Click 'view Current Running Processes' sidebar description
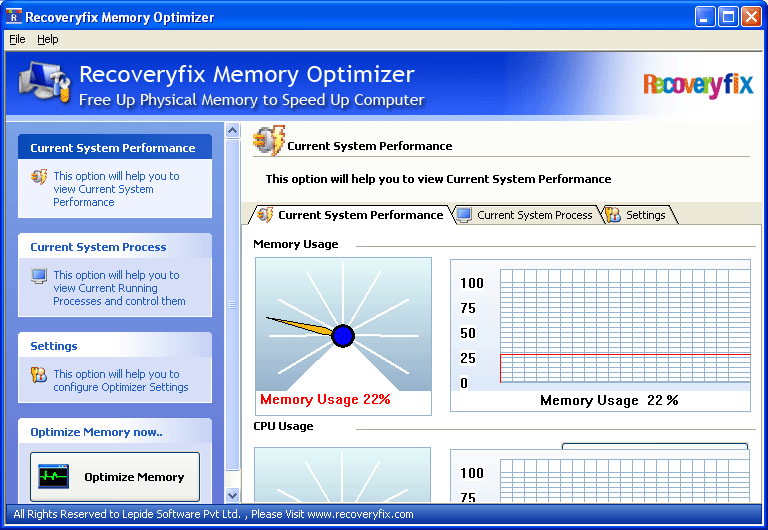Image resolution: width=768 pixels, height=530 pixels. 119,288
